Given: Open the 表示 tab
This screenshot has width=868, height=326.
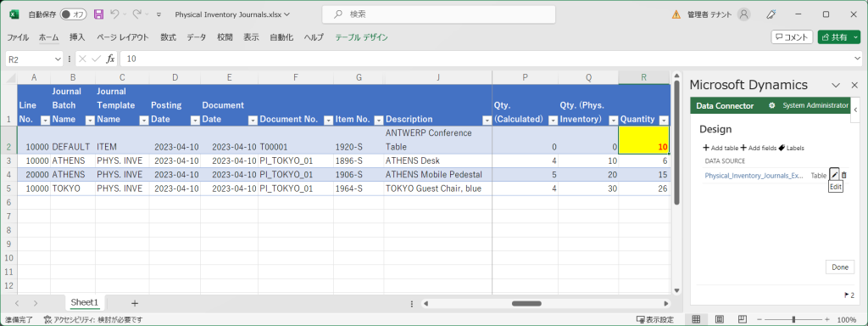Looking at the screenshot, I should tap(251, 37).
